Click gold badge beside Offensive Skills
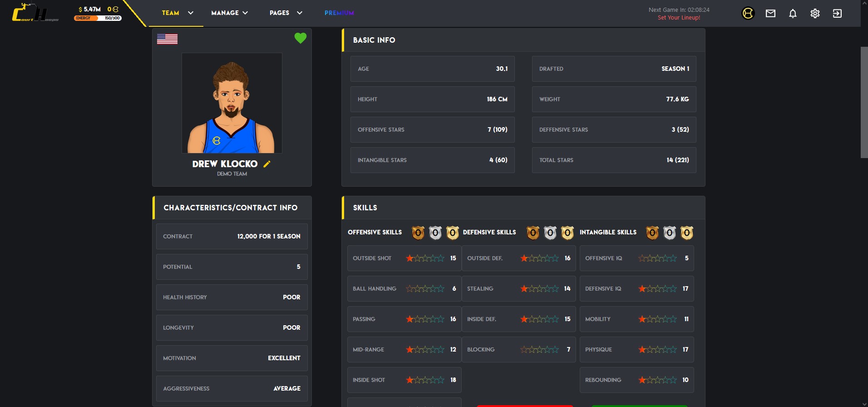This screenshot has width=868, height=407. coord(453,233)
